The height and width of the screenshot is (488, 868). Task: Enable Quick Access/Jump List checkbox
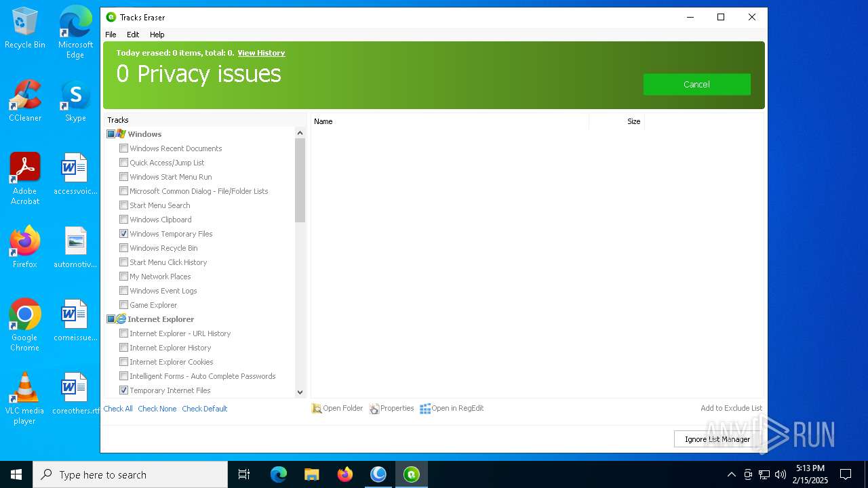pyautogui.click(x=123, y=162)
